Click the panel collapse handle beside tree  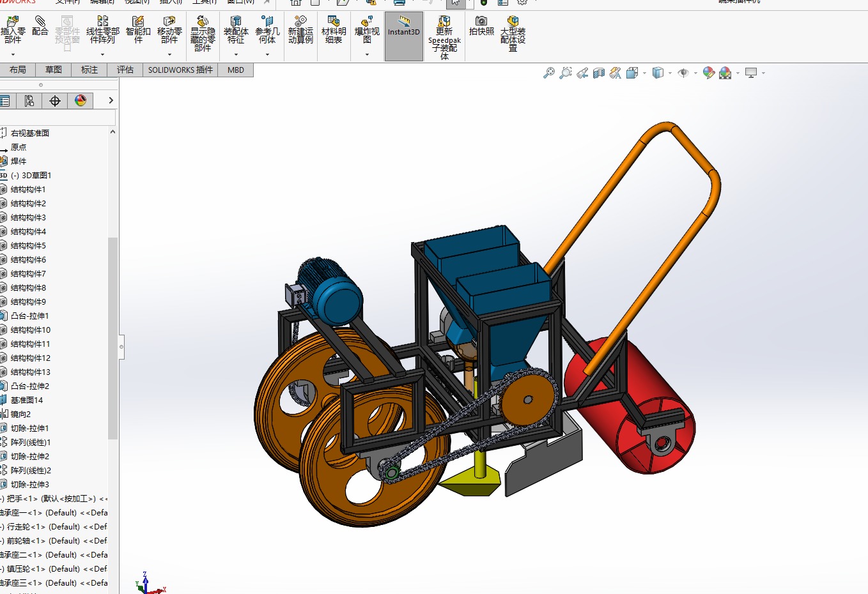point(121,347)
